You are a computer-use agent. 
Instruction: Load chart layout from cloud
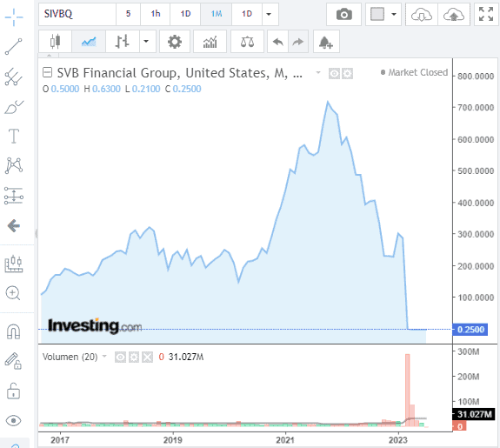click(422, 15)
